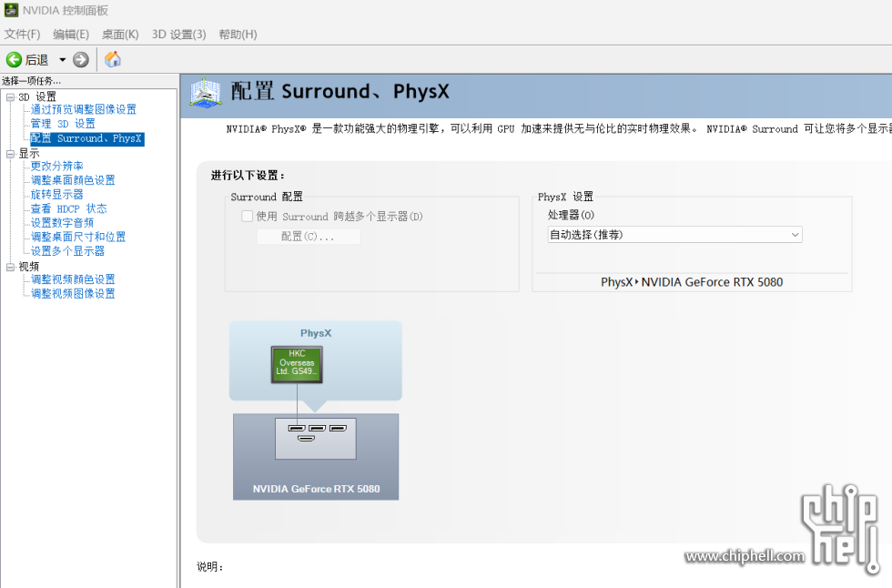Open the PhysX 处理器 dropdown

coord(674,234)
